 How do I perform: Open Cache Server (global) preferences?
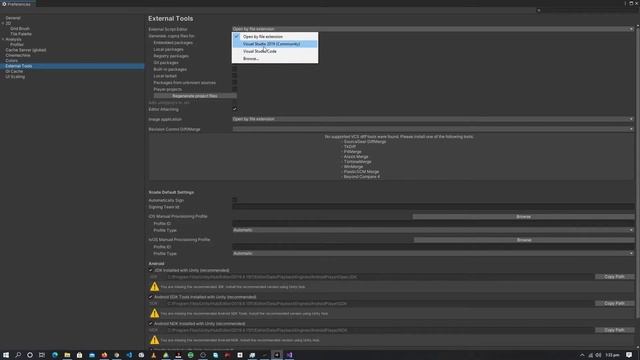26,50
